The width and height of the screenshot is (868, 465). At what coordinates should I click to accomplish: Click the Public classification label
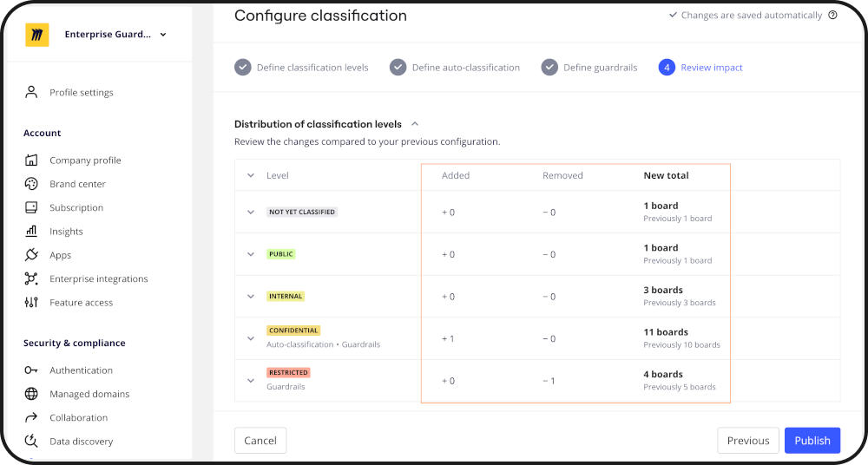281,254
